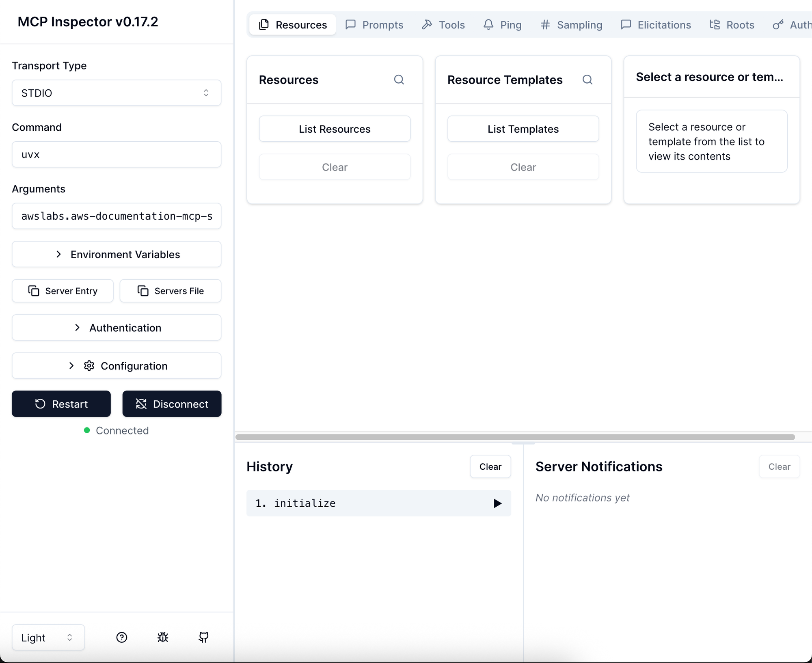
Task: Open the Light theme selector
Action: pos(48,637)
